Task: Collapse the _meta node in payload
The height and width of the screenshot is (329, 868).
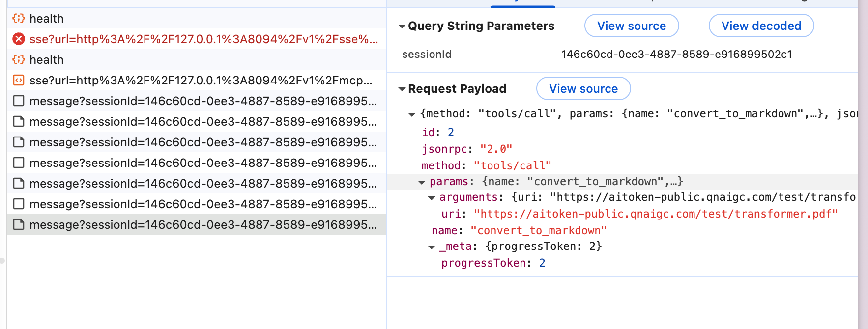Action: click(x=432, y=247)
